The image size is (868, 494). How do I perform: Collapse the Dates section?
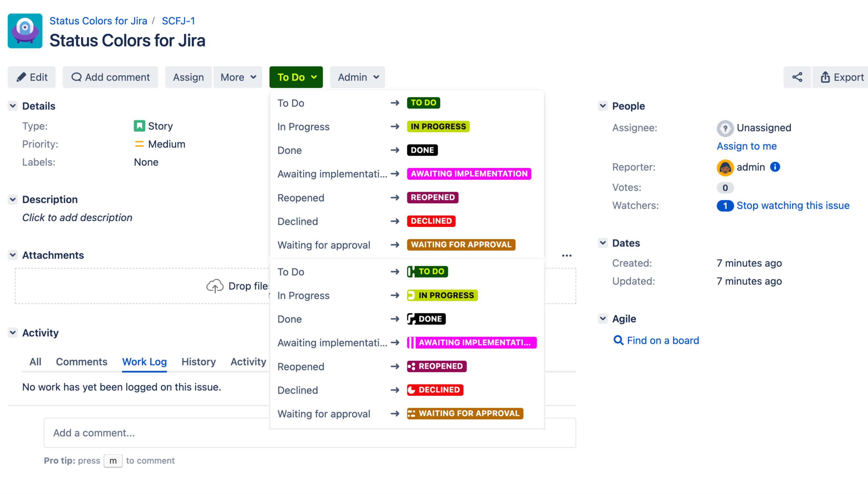pos(603,243)
